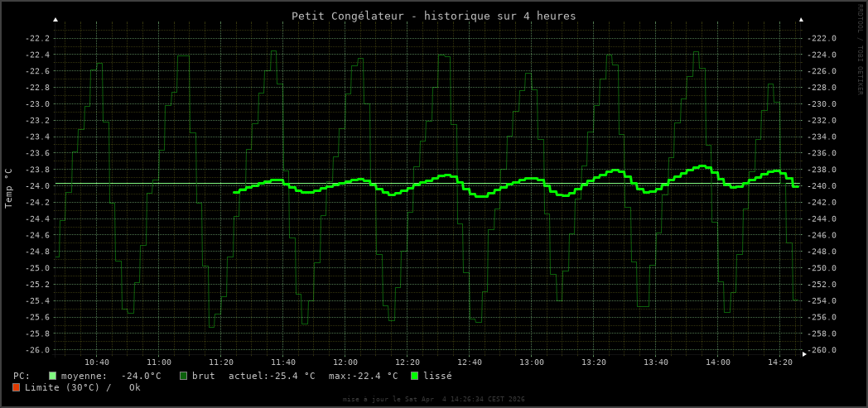Click the 10:40 time axis label
This screenshot has height=408, width=868.
97,362
